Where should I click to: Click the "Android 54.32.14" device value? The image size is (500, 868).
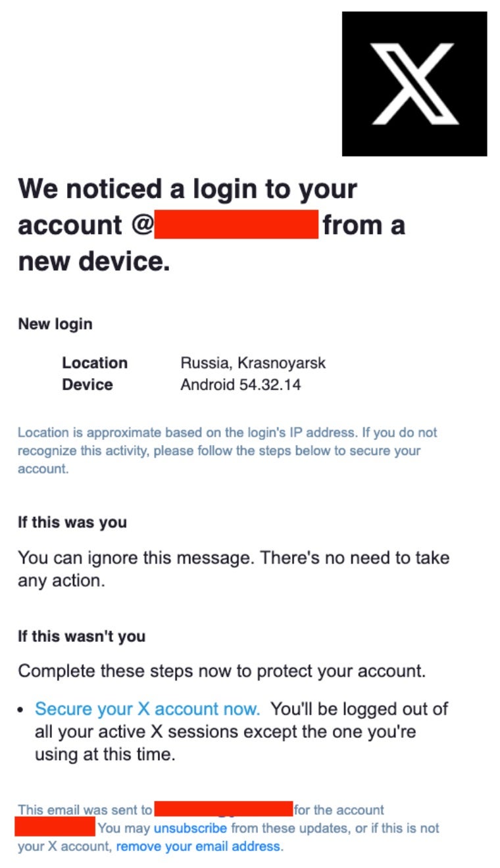tap(241, 385)
